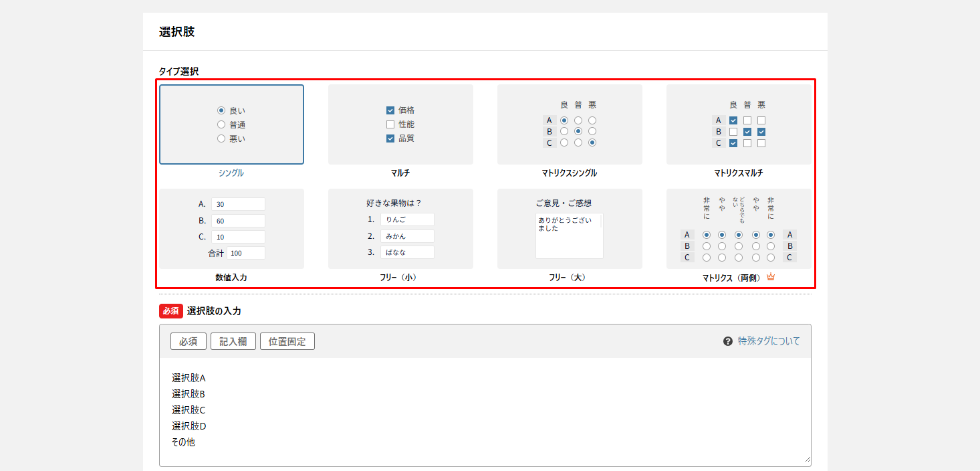
Task: Click the 悪い radio button preview
Action: 221,138
